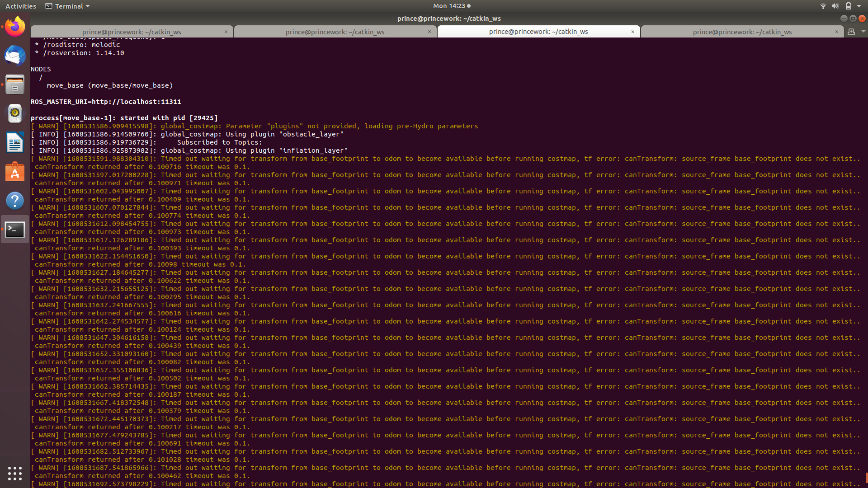Open Firefox from the dock
The width and height of the screenshot is (868, 488).
15,27
